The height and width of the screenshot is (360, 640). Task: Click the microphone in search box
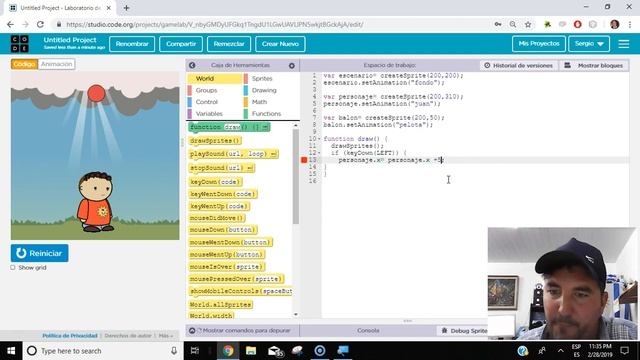[x=173, y=351]
